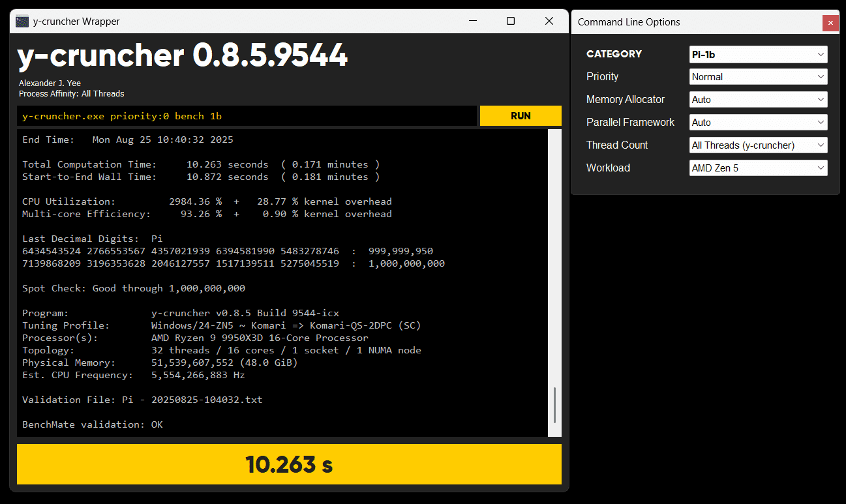The image size is (846, 504).
Task: Minimize the y-cruncher Wrapper window
Action: [472, 22]
